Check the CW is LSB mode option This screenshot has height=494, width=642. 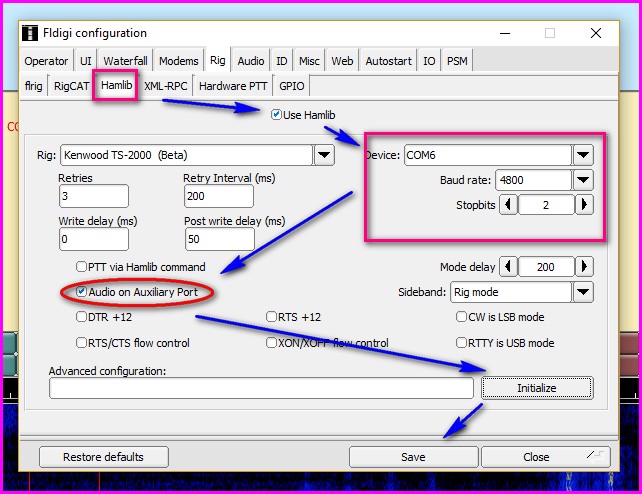click(x=461, y=317)
